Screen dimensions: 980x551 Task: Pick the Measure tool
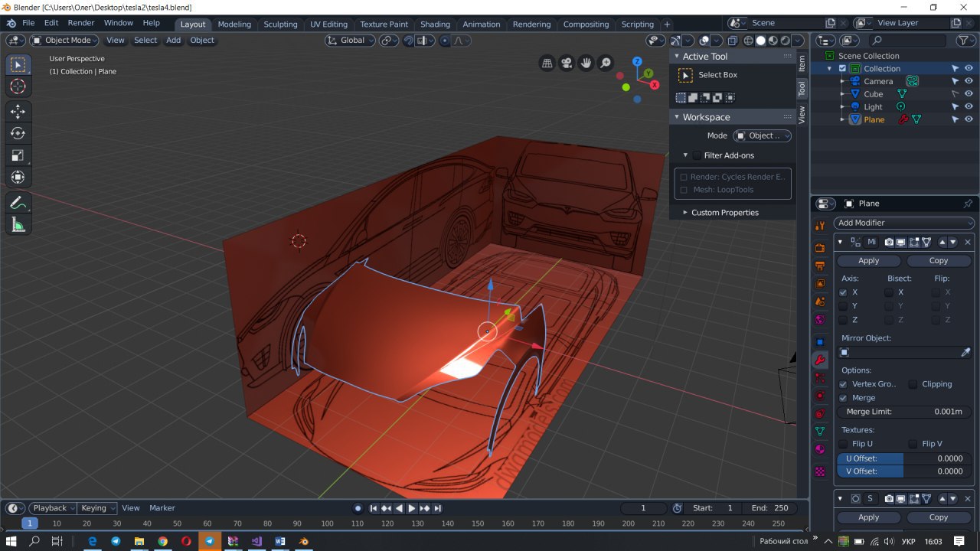coord(18,225)
